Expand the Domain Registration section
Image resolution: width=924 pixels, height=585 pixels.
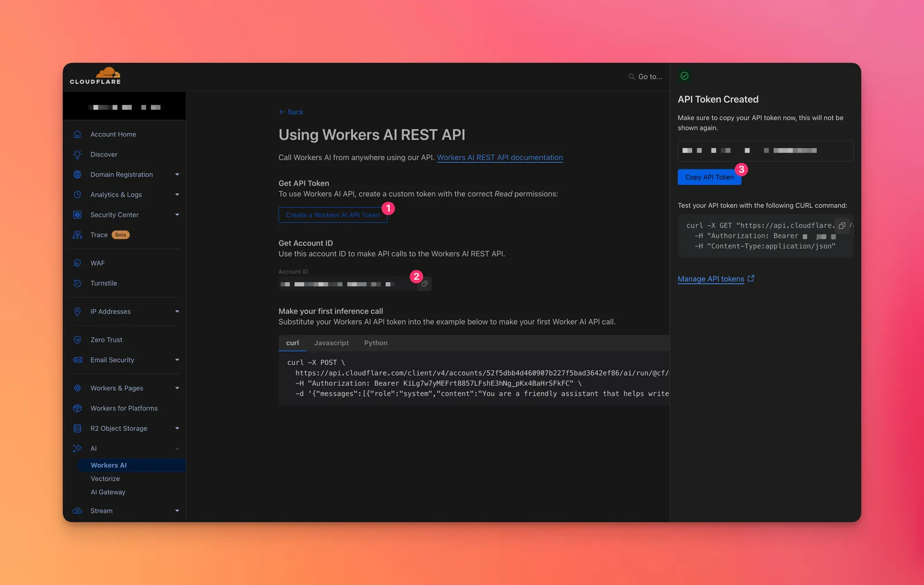click(177, 174)
